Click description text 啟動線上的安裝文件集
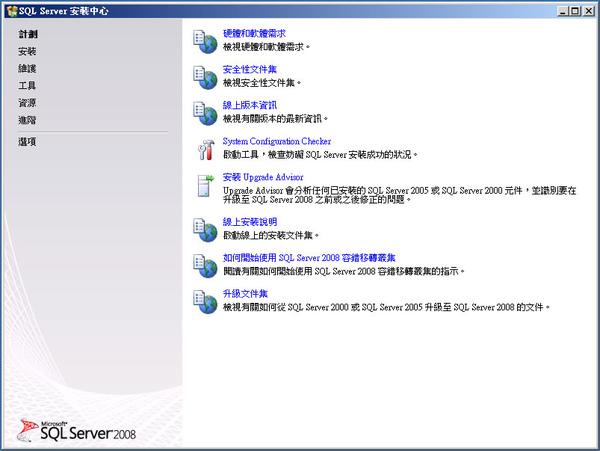The height and width of the screenshot is (451, 600). [271, 235]
